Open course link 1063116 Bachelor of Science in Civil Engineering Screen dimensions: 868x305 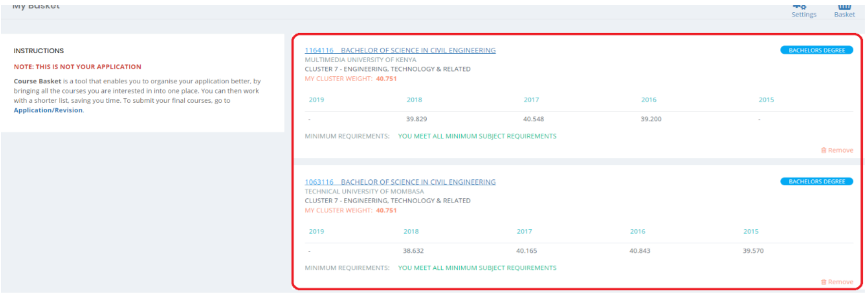tap(400, 182)
